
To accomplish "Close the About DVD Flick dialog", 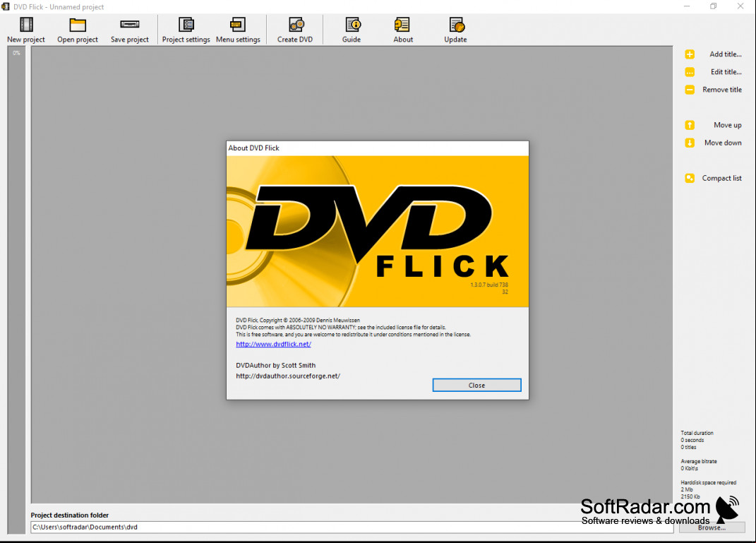I will point(476,386).
